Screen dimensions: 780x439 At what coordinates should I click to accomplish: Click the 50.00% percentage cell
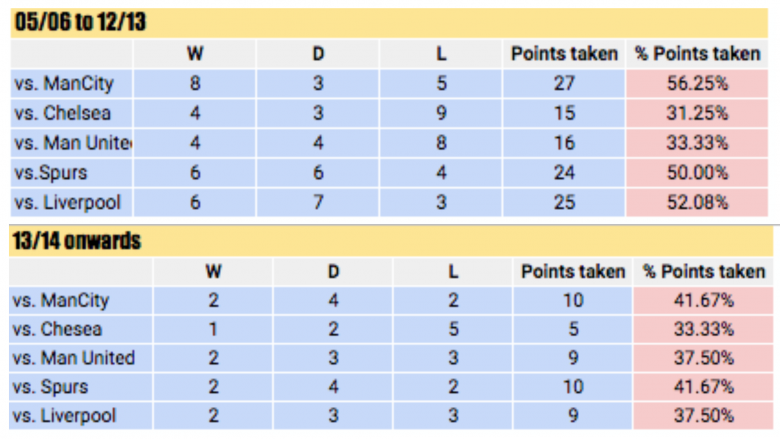tap(697, 173)
